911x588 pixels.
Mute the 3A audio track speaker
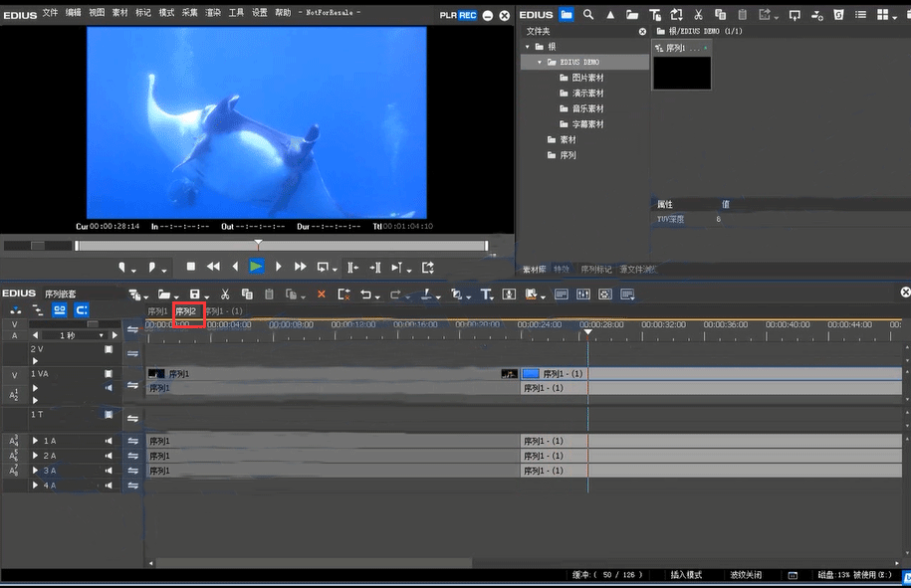pos(109,469)
